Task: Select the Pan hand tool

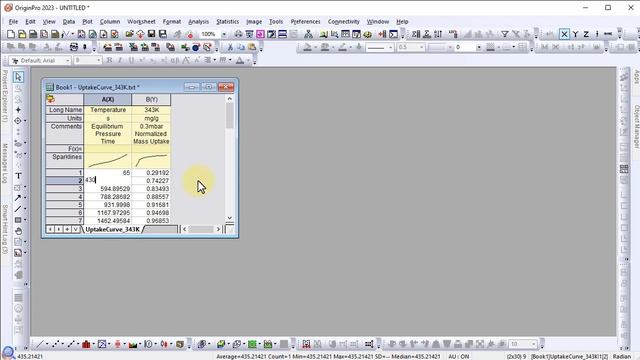Action: click(x=18, y=231)
